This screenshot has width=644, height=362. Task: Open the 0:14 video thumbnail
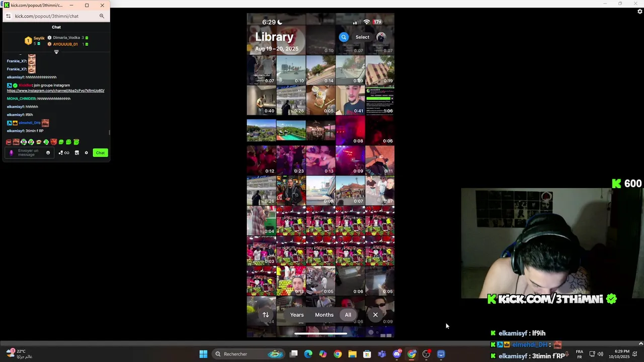pyautogui.click(x=320, y=70)
